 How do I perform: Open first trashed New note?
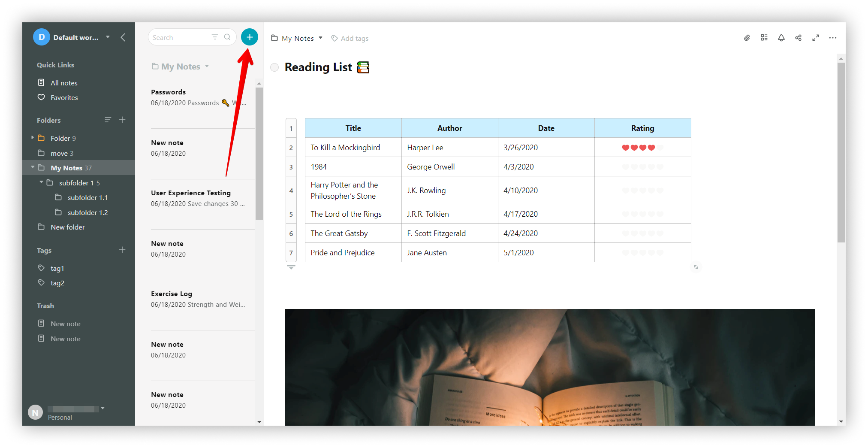[65, 324]
